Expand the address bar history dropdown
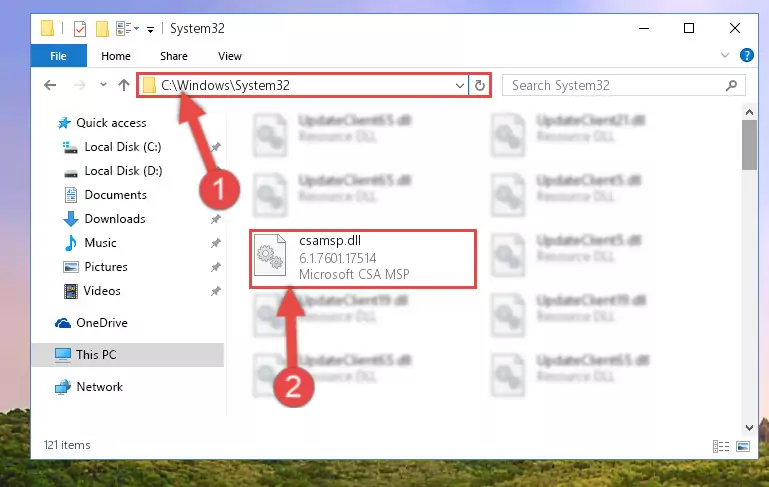 click(x=460, y=85)
